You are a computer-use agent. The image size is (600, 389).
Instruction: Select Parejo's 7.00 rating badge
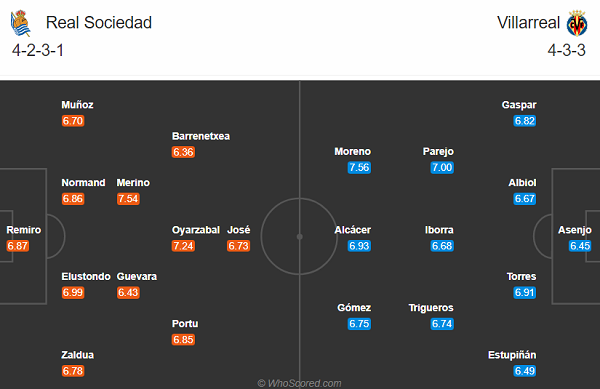point(442,168)
